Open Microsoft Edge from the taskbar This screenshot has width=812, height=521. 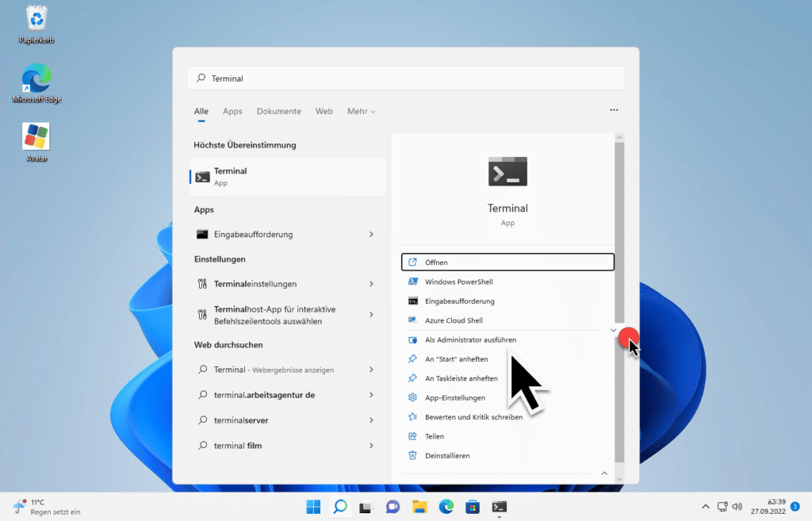pyautogui.click(x=446, y=507)
